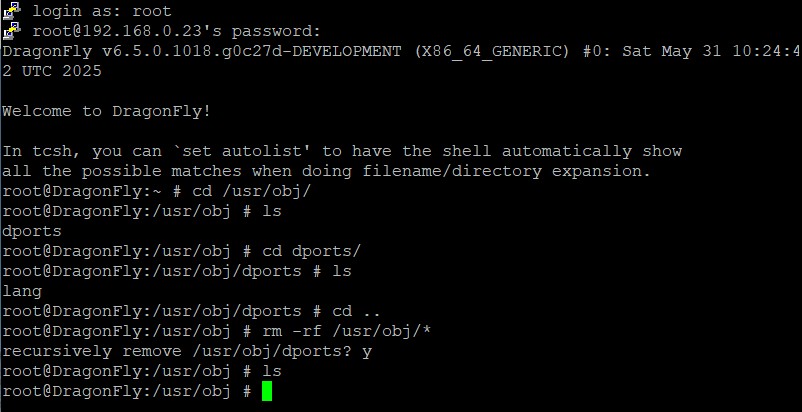Click the "2 UTC 2025" line
Screen dimensions: 802x412
tap(52, 71)
